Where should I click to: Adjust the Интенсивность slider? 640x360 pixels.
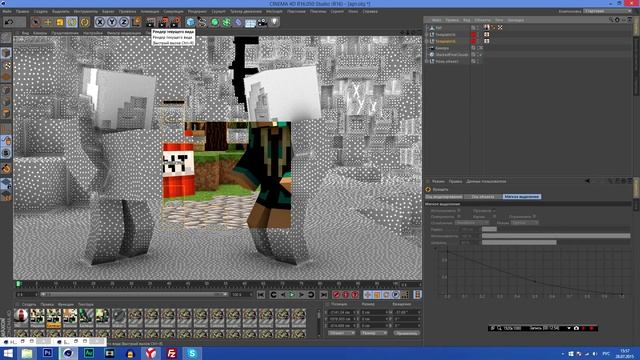pos(556,236)
